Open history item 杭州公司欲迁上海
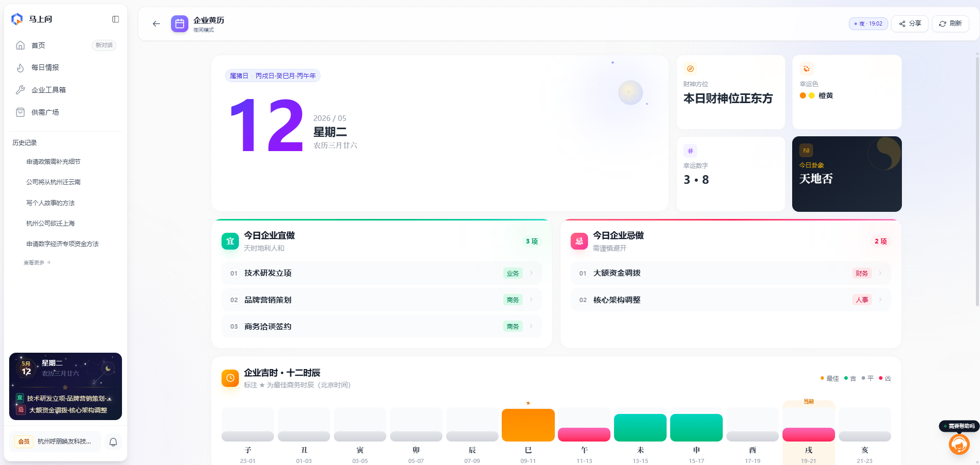 pyautogui.click(x=51, y=224)
